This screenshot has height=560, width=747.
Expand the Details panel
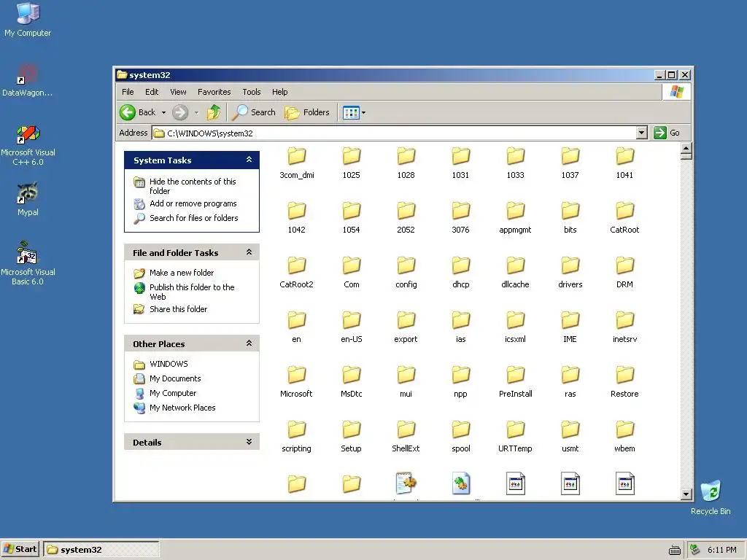(x=249, y=442)
